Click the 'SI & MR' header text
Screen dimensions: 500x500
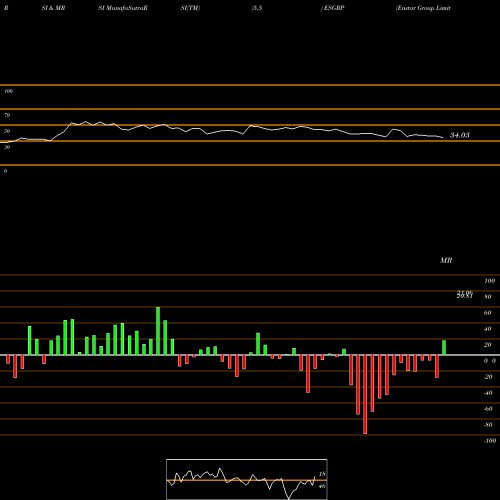point(53,8)
